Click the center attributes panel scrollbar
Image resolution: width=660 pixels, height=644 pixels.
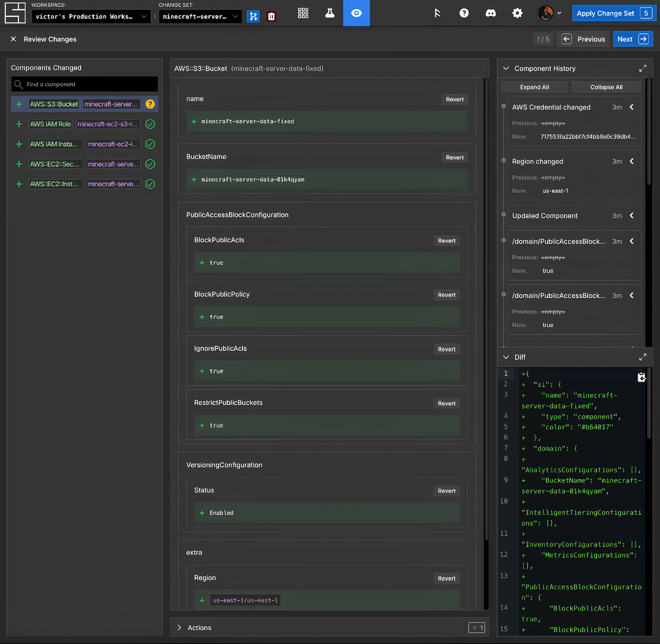point(486,309)
